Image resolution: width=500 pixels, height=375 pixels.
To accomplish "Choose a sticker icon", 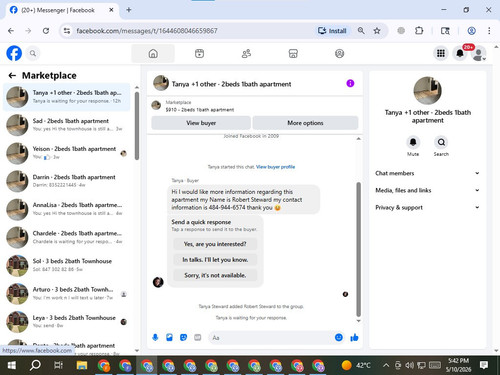I will click(x=183, y=338).
